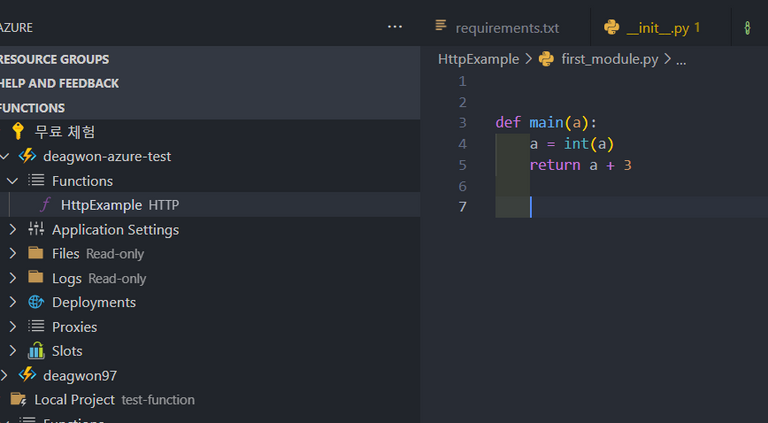Click the text file icon on requirements.txt tab
This screenshot has height=423, width=768.
441,25
